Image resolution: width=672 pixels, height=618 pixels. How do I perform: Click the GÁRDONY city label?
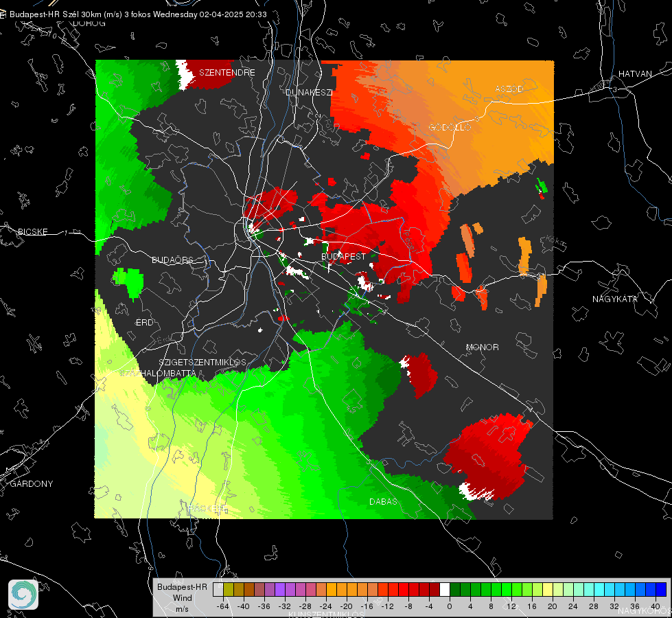32,484
